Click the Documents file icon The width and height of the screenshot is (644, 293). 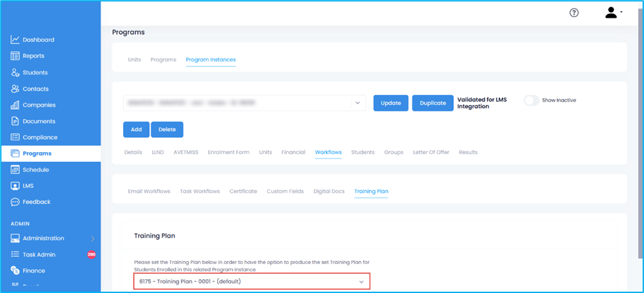(x=15, y=121)
